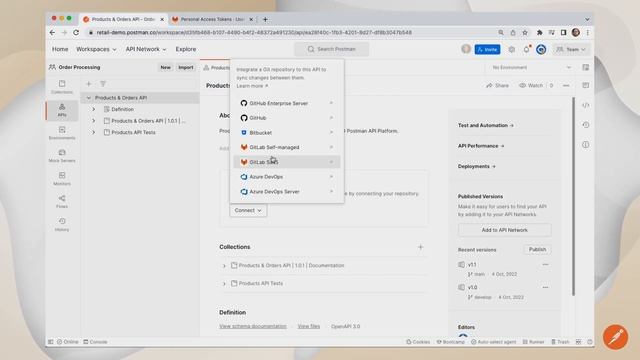The height and width of the screenshot is (360, 640).
Task: Choose GitLab SaaS option
Action: [287, 162]
